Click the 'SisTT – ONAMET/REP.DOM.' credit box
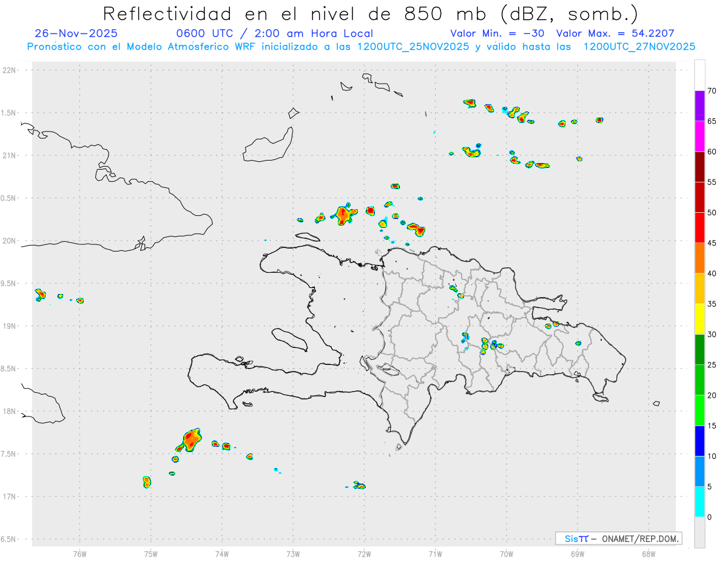The width and height of the screenshot is (728, 562). pyautogui.click(x=619, y=538)
